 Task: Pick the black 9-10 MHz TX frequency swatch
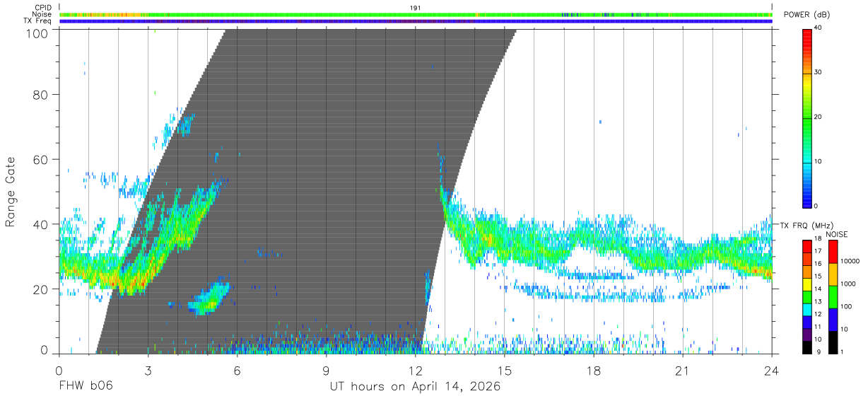click(x=807, y=347)
